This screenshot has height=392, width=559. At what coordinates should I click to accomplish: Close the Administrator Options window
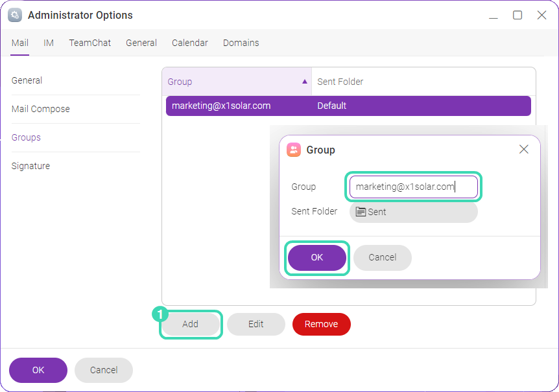tap(541, 15)
